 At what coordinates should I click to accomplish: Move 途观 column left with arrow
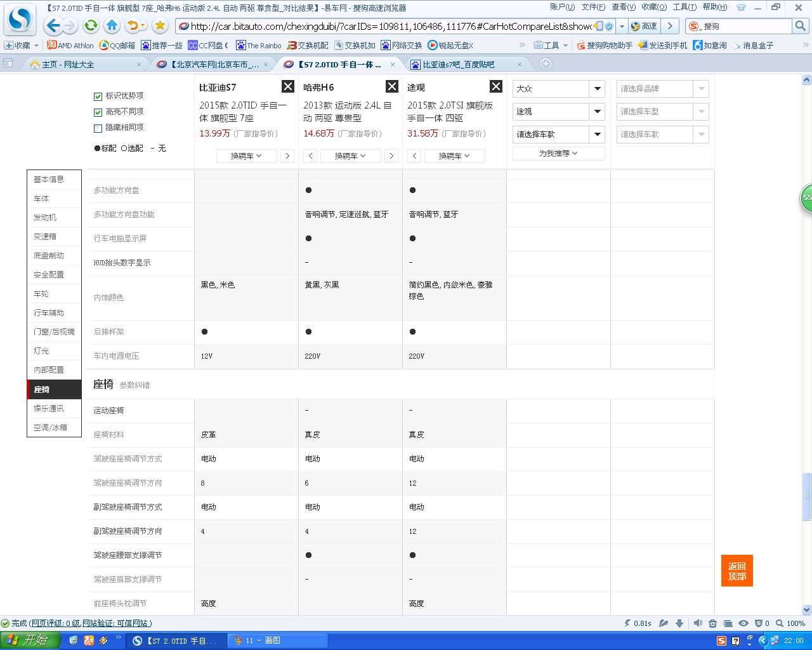coord(414,156)
